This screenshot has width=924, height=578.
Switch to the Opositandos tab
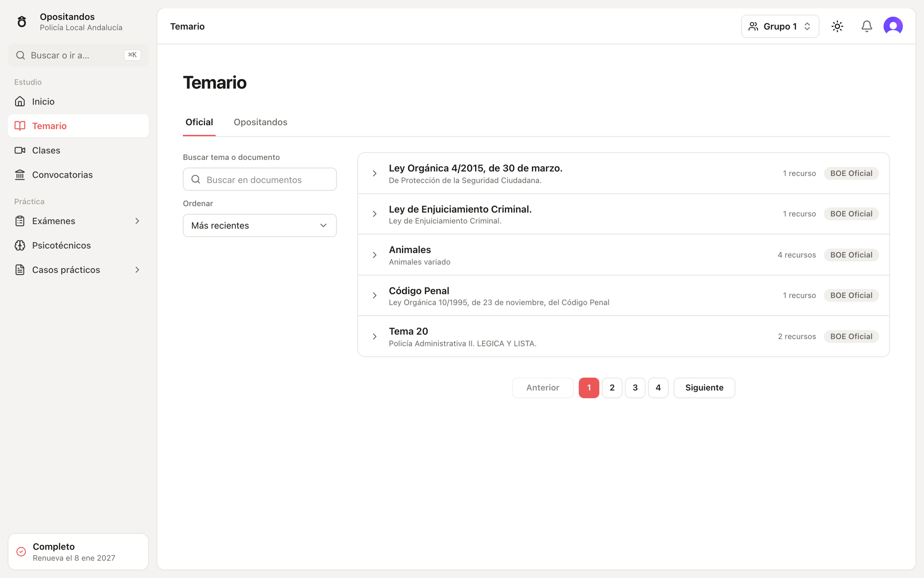tap(260, 122)
